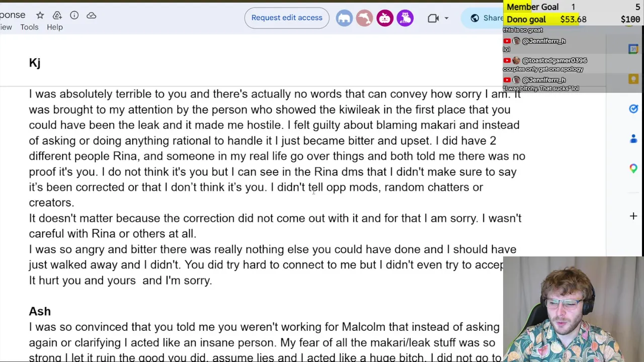Star this document
This screenshot has width=644, height=362.
pos(40,16)
